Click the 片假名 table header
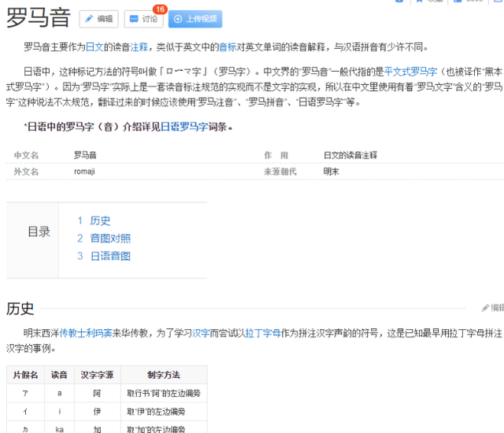 point(25,375)
